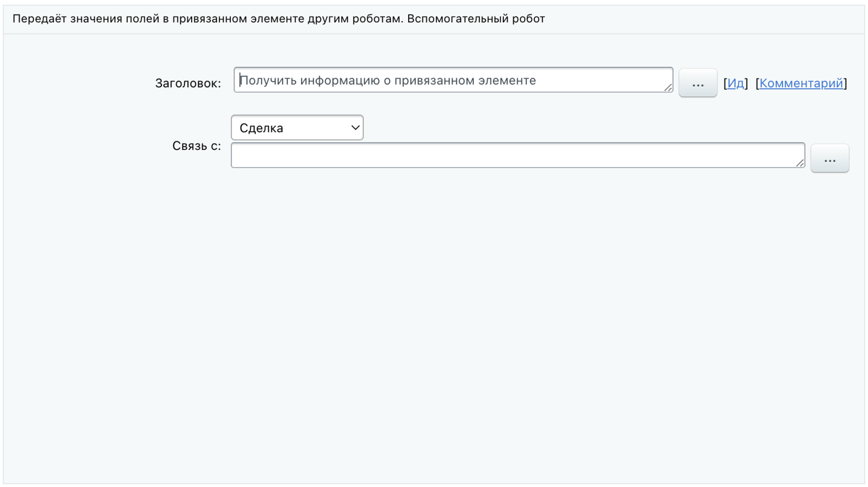
Task: Open value picker dots button for the title
Action: coord(698,83)
